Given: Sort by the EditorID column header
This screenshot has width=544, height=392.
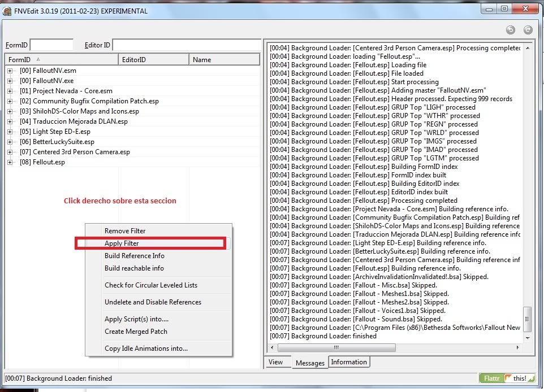Looking at the screenshot, I should pyautogui.click(x=154, y=60).
